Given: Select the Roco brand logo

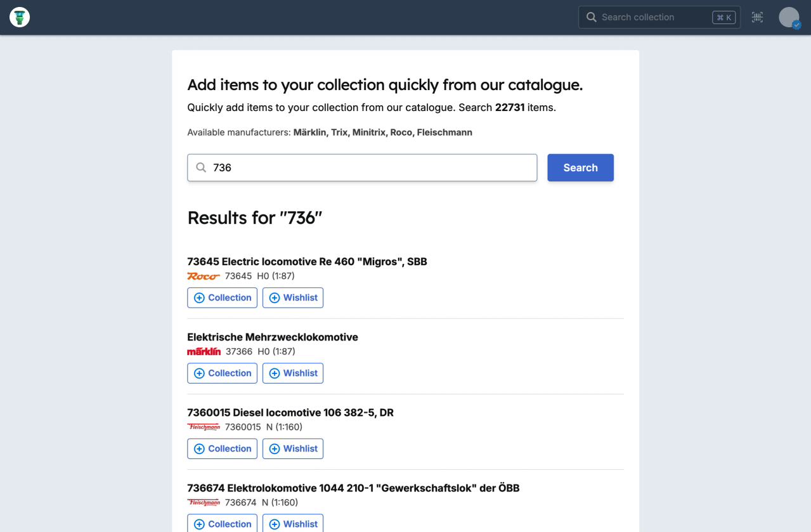Looking at the screenshot, I should 203,276.
